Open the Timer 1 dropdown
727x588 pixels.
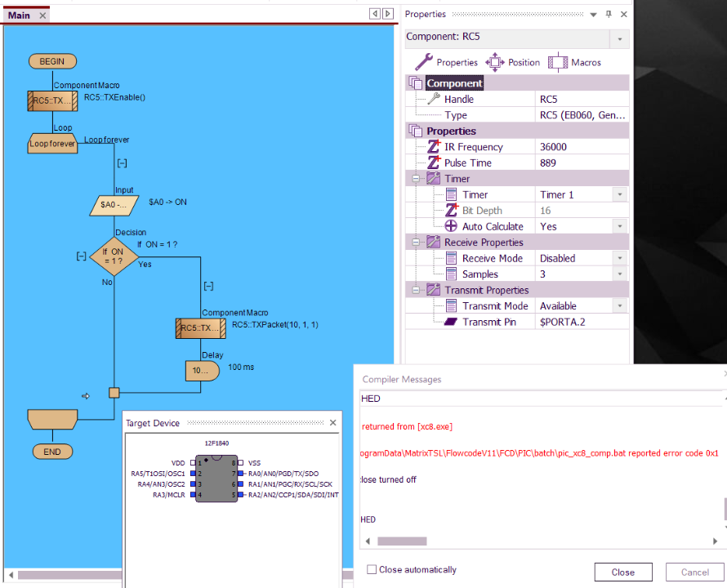(620, 194)
